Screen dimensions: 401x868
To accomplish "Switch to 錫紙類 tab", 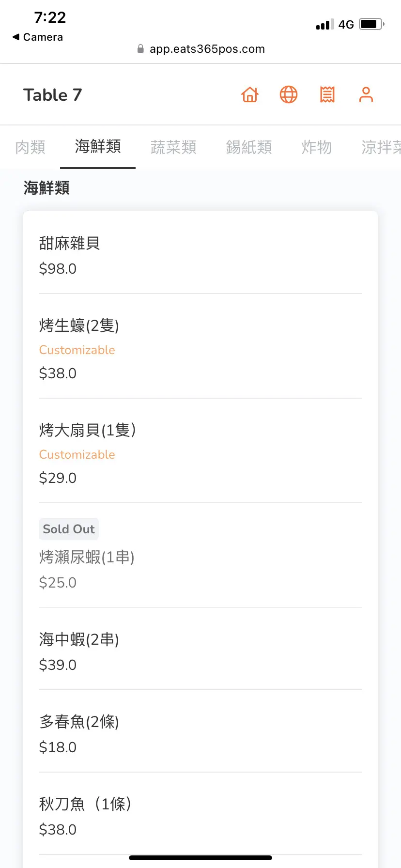I will pos(249,147).
